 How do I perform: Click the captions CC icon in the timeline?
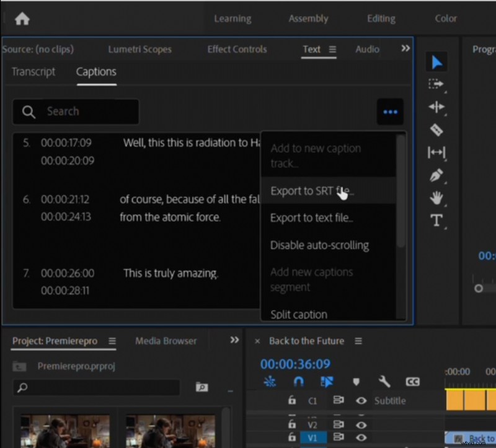point(412,382)
